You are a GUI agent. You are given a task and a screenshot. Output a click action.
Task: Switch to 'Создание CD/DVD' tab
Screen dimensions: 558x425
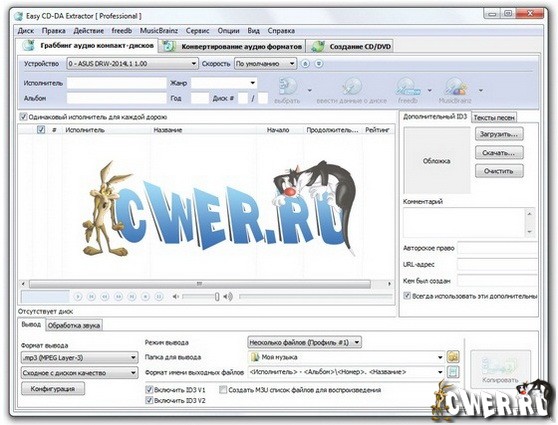350,46
